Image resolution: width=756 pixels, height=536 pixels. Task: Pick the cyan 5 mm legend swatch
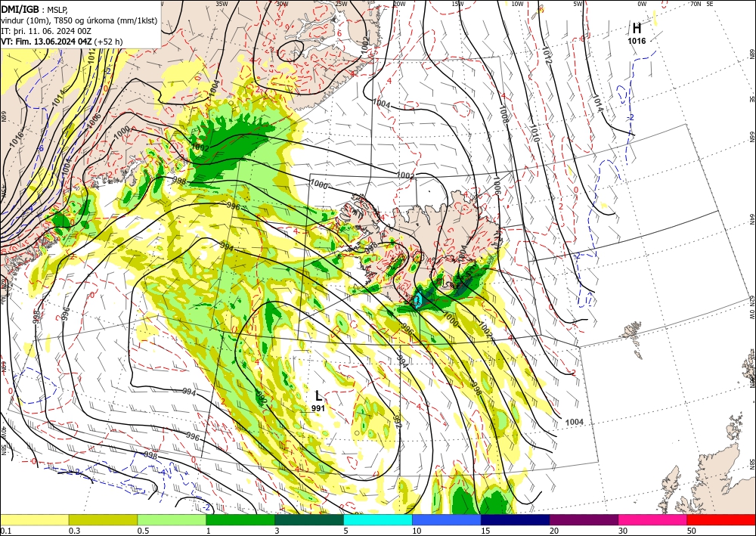(378, 519)
